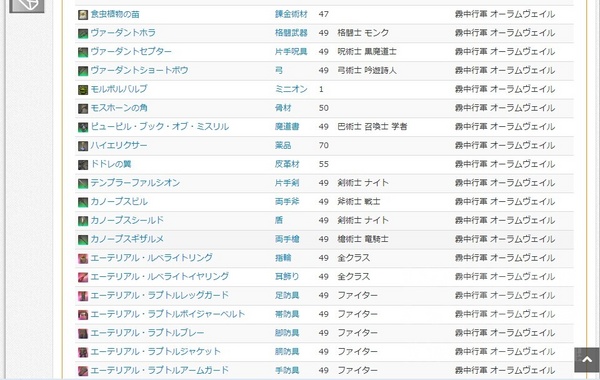Open ピュービル・ブック・オブ・ミスリル item page
This screenshot has width=600, height=380.
[x=160, y=126]
